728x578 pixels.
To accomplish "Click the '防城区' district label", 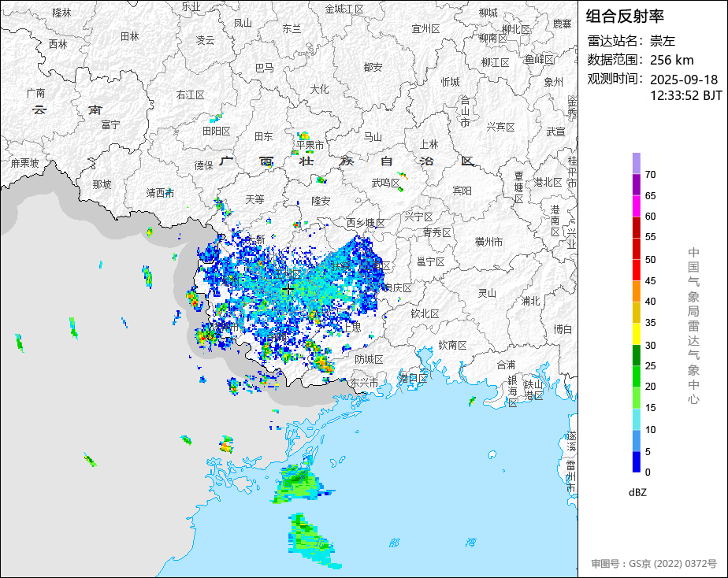I will pos(369,360).
